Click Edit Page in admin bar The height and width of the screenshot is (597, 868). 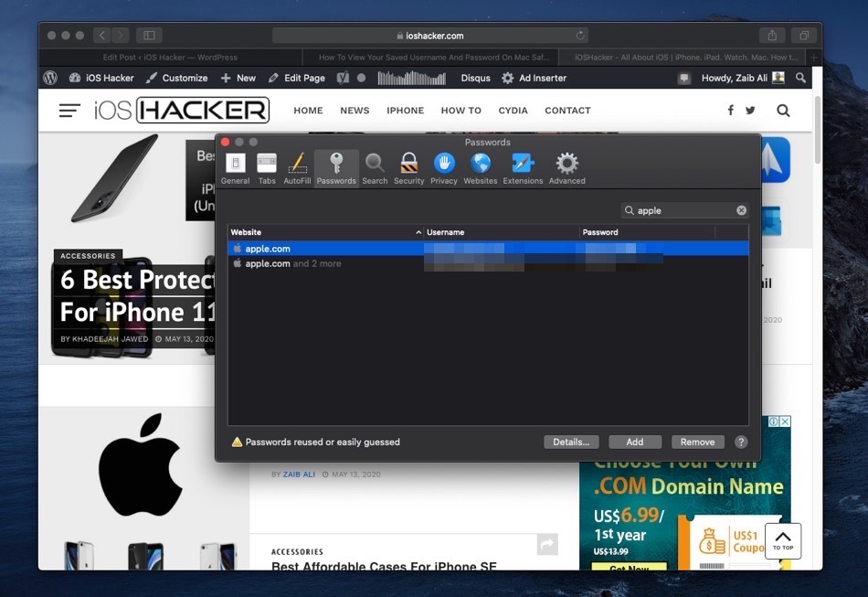click(x=297, y=78)
